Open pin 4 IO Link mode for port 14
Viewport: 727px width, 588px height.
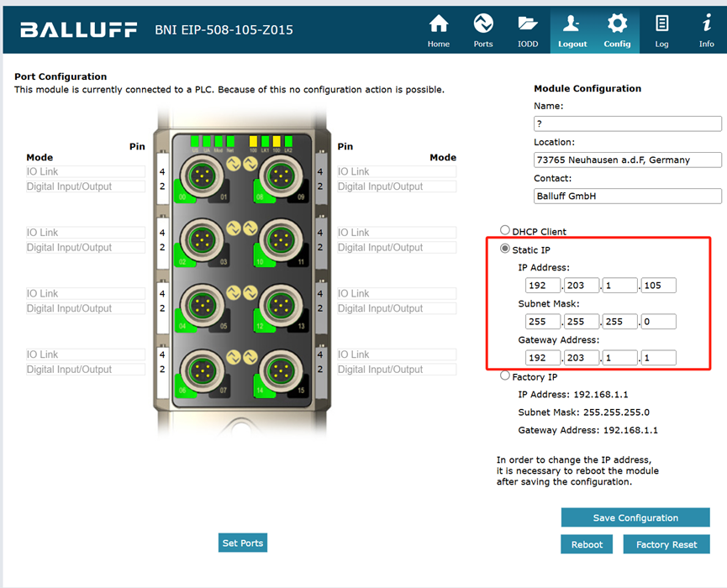point(397,354)
